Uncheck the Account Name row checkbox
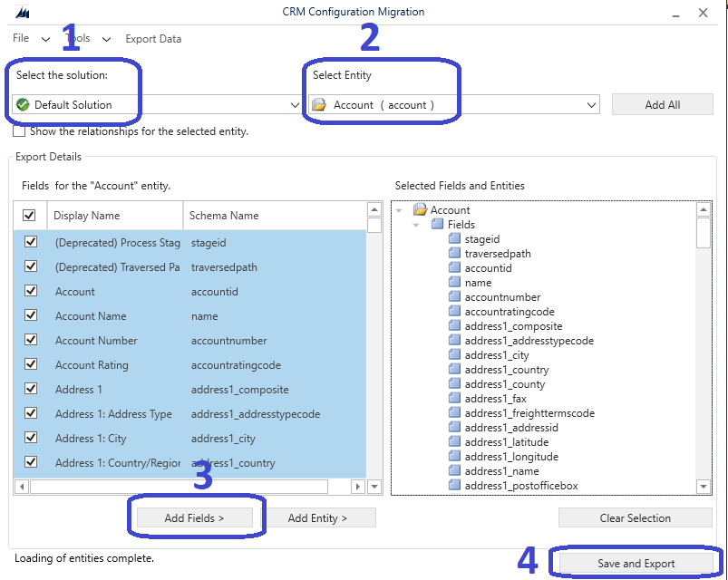This screenshot has height=580, width=728. click(x=30, y=315)
